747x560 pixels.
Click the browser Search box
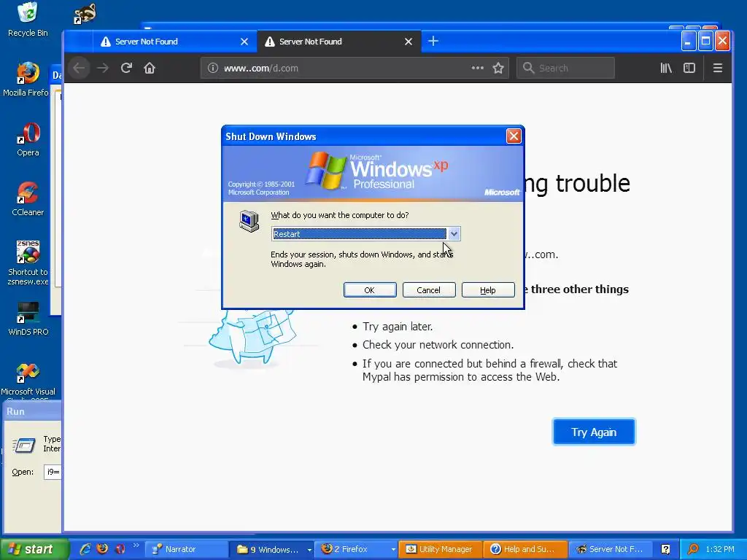[565, 68]
